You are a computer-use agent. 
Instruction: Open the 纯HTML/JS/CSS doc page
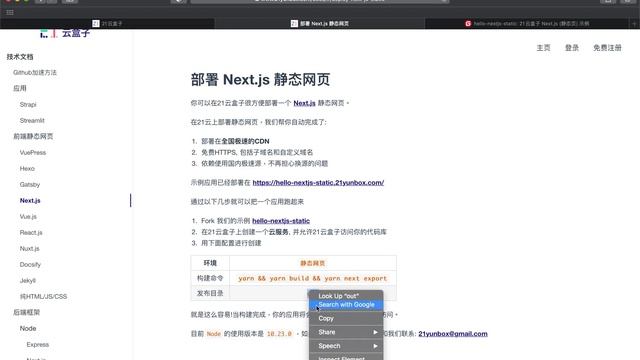pyautogui.click(x=43, y=296)
